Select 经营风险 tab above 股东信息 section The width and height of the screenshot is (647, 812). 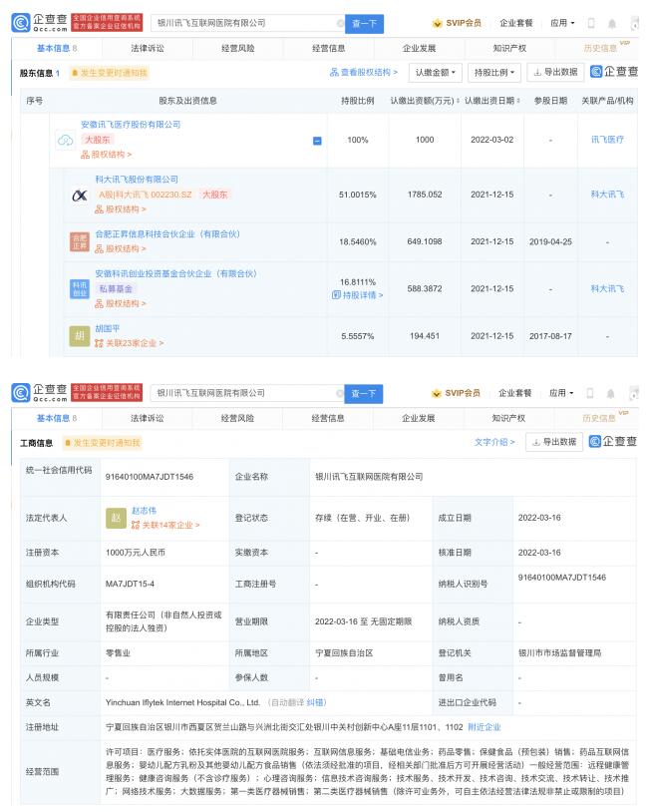[x=238, y=48]
